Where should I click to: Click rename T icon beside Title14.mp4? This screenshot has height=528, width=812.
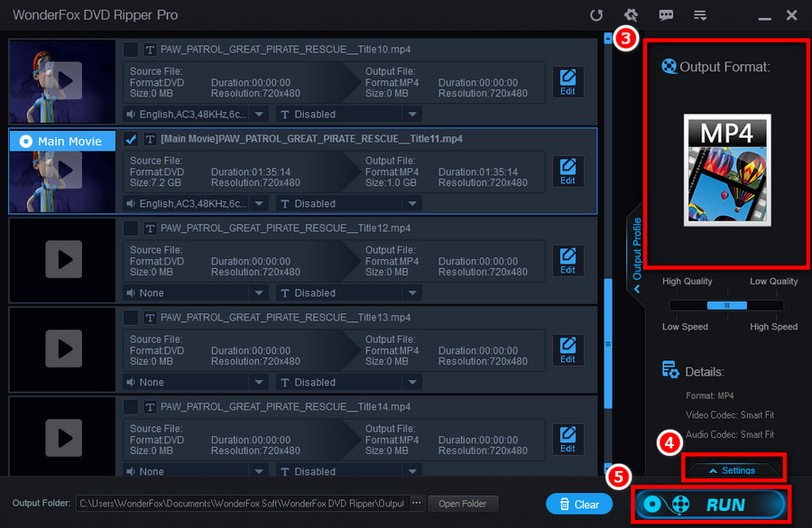(150, 407)
